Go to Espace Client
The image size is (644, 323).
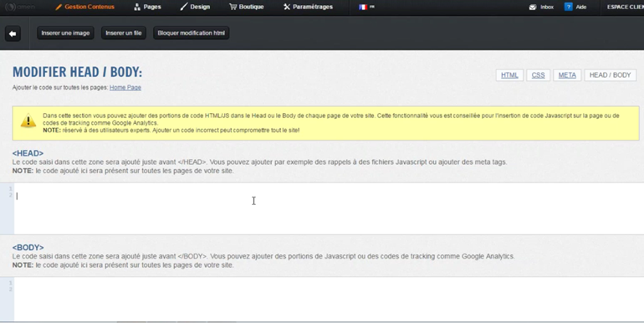625,7
